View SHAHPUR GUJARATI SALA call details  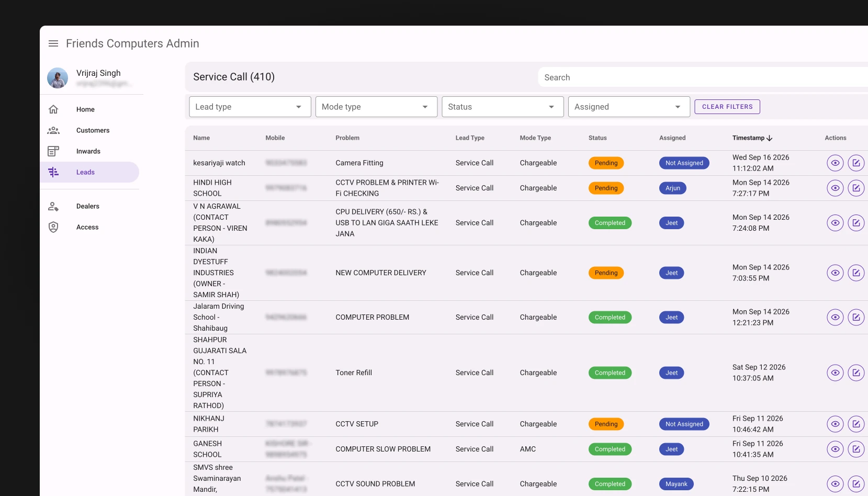[x=835, y=373]
